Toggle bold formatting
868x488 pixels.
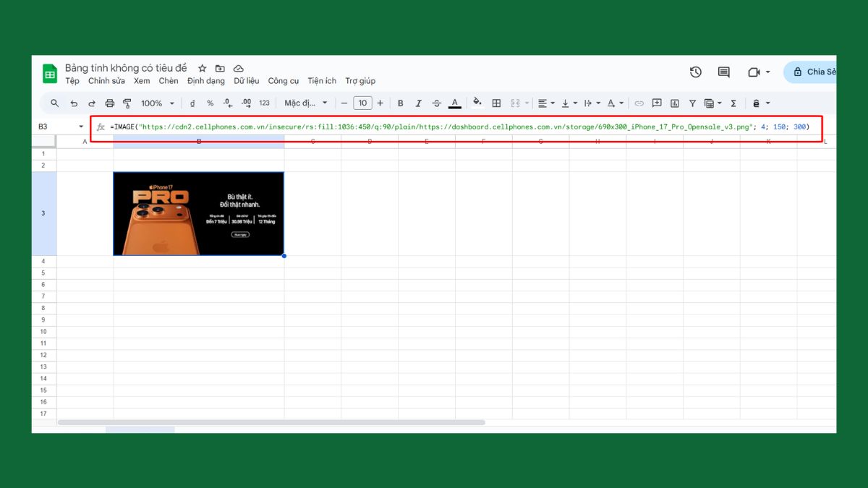pos(400,103)
